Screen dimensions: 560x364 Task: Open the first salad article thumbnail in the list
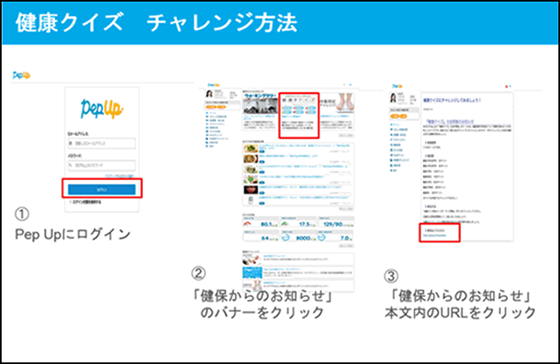click(251, 148)
